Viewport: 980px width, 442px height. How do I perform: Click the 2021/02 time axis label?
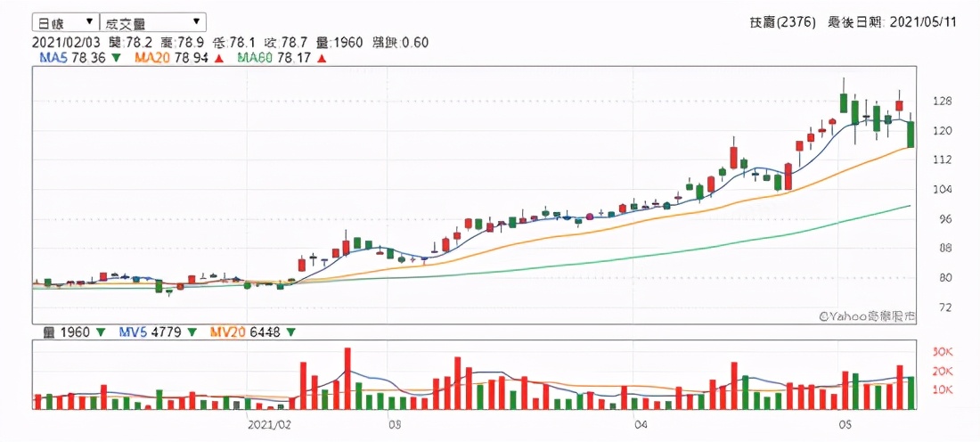(x=270, y=425)
